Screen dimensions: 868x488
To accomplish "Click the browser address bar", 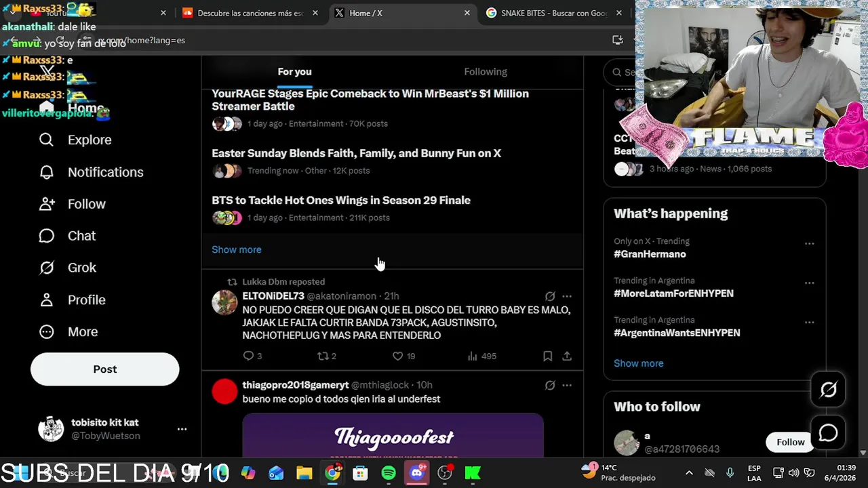I will (x=346, y=40).
